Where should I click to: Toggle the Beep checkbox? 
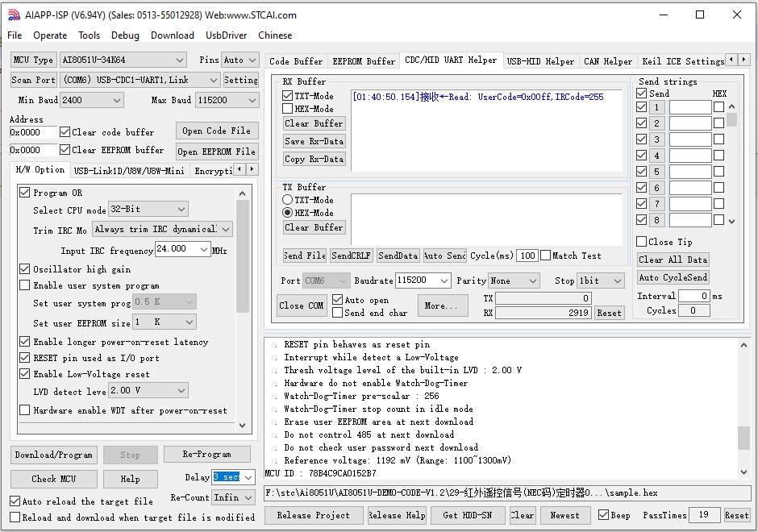603,514
